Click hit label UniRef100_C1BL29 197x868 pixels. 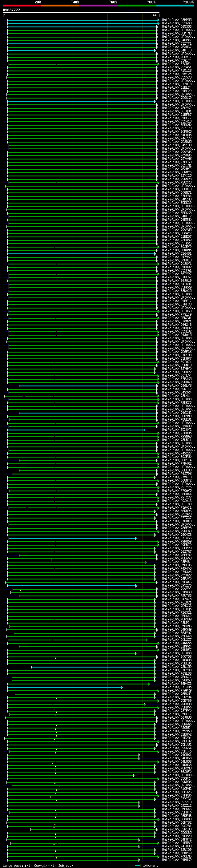177,91
